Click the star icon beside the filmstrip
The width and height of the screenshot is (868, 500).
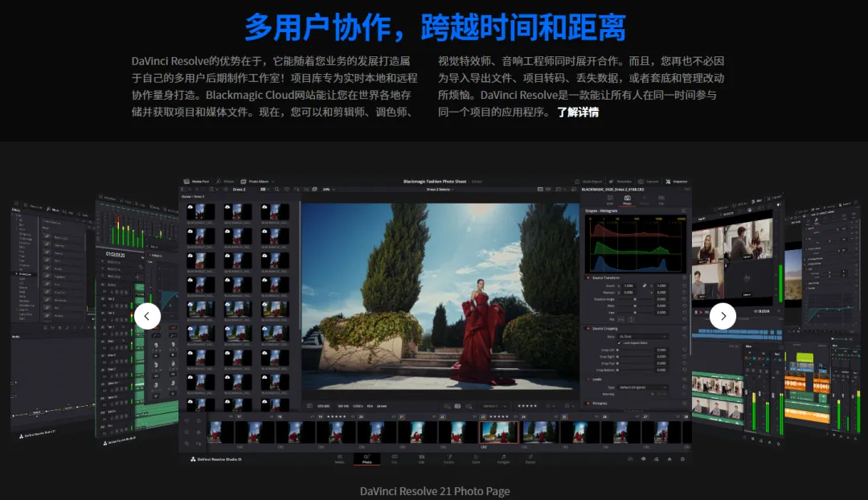(199, 420)
